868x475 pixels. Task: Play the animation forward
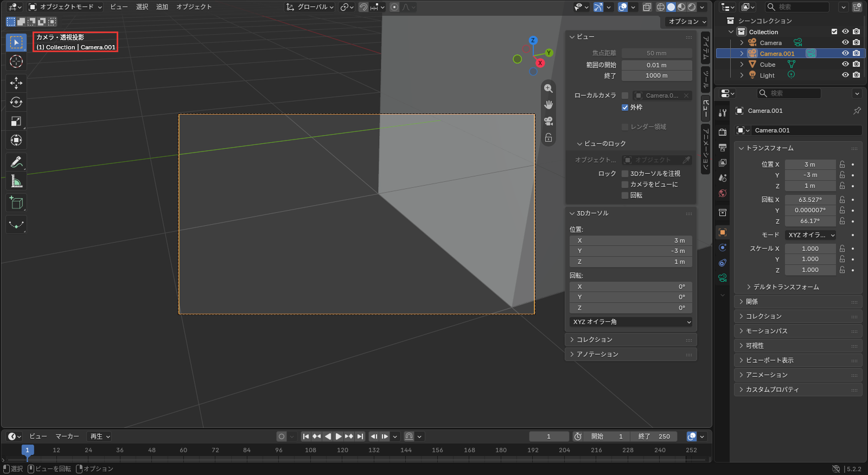tap(339, 436)
